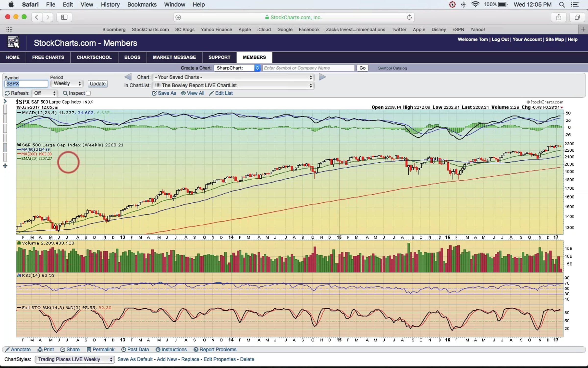Go forward with Safari's forward arrow

tap(48, 17)
